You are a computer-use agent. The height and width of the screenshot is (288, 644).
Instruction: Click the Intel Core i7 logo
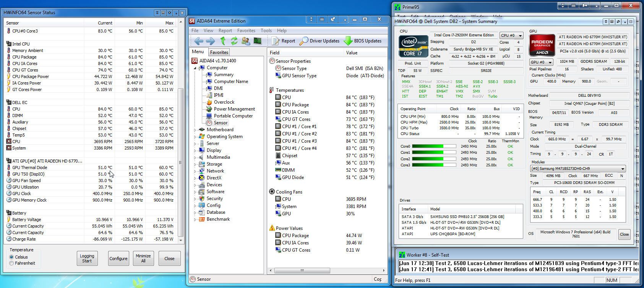[413, 46]
